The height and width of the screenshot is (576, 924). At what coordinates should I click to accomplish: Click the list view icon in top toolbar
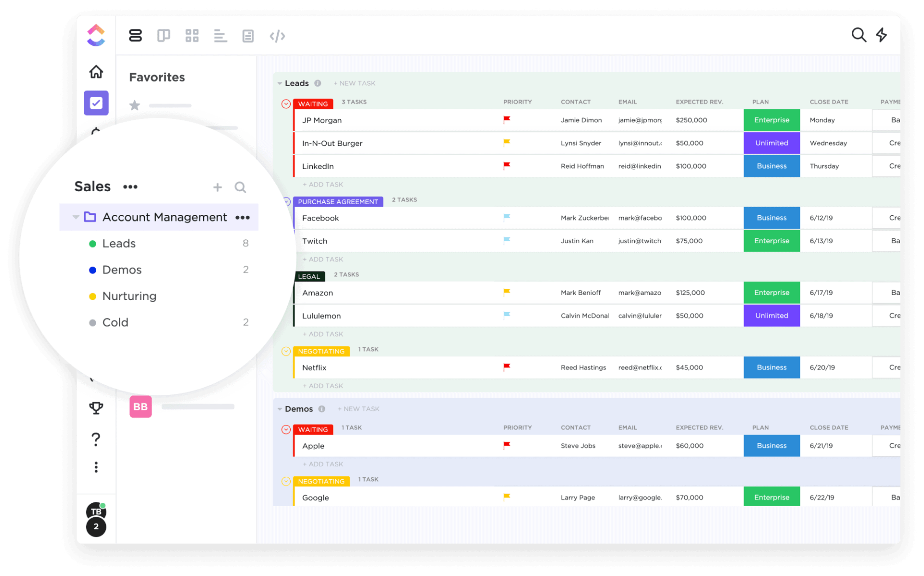[x=135, y=36]
